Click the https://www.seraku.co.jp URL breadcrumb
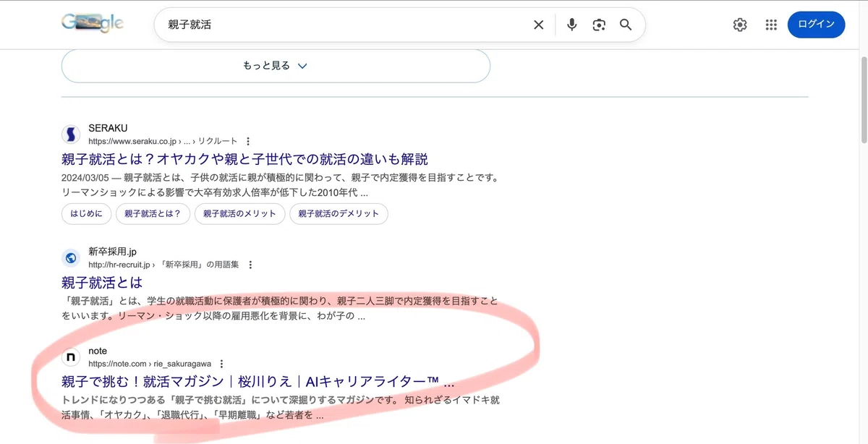Viewport: 868px width, 444px height. point(163,142)
